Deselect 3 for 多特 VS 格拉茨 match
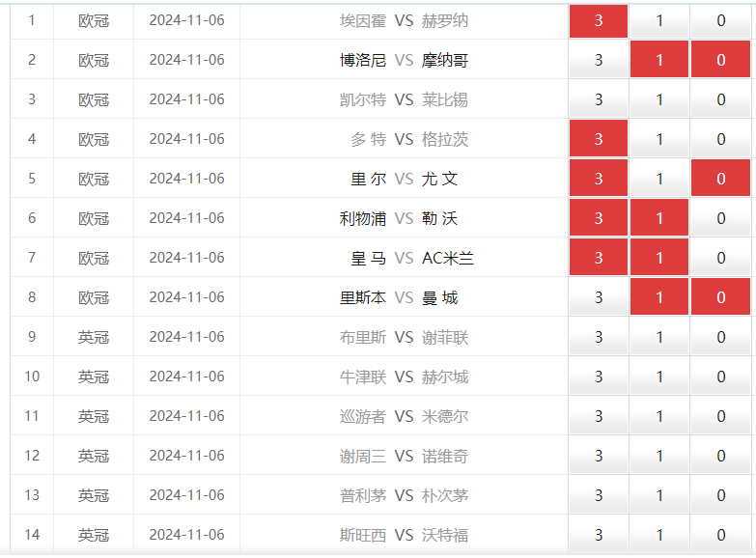Image resolution: width=756 pixels, height=558 pixels. coord(599,139)
